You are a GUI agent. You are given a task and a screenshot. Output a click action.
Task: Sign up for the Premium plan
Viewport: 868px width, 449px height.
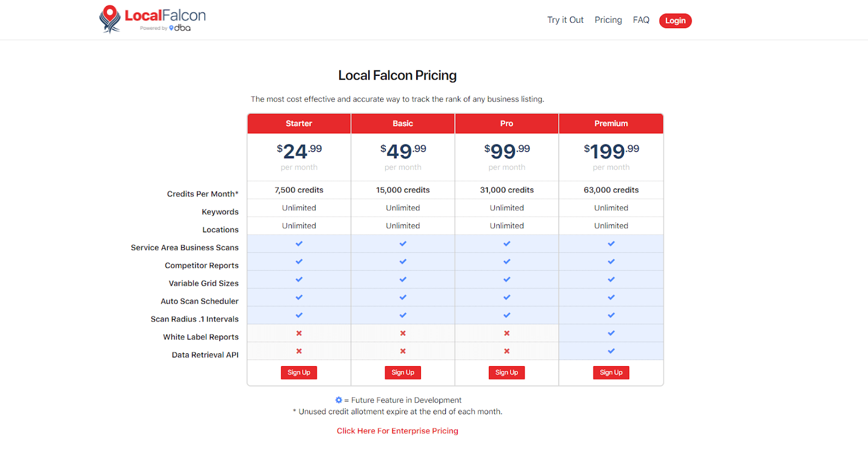[611, 373]
